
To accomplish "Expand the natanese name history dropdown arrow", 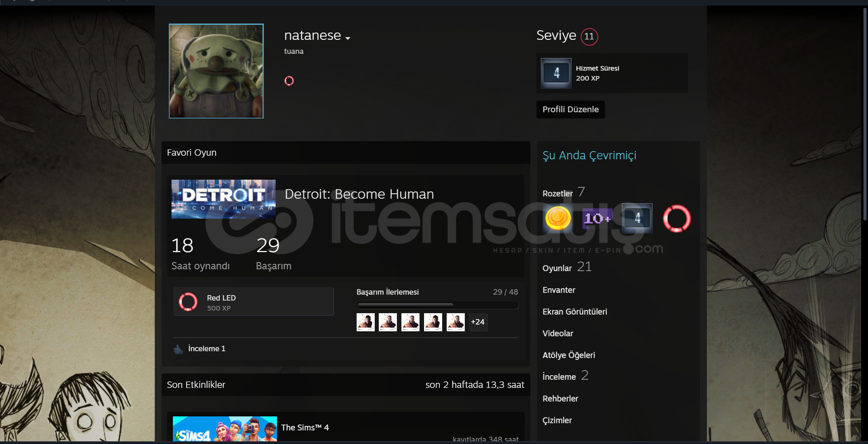I will coord(348,38).
